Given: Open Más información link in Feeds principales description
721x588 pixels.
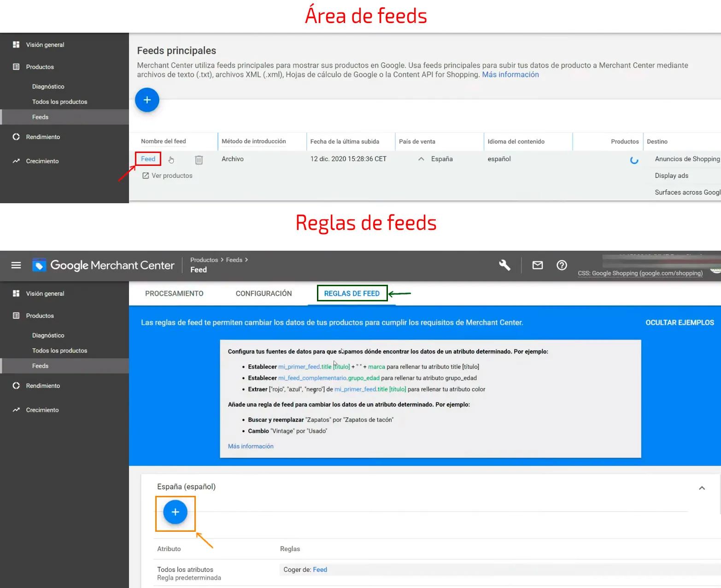Looking at the screenshot, I should tap(510, 75).
